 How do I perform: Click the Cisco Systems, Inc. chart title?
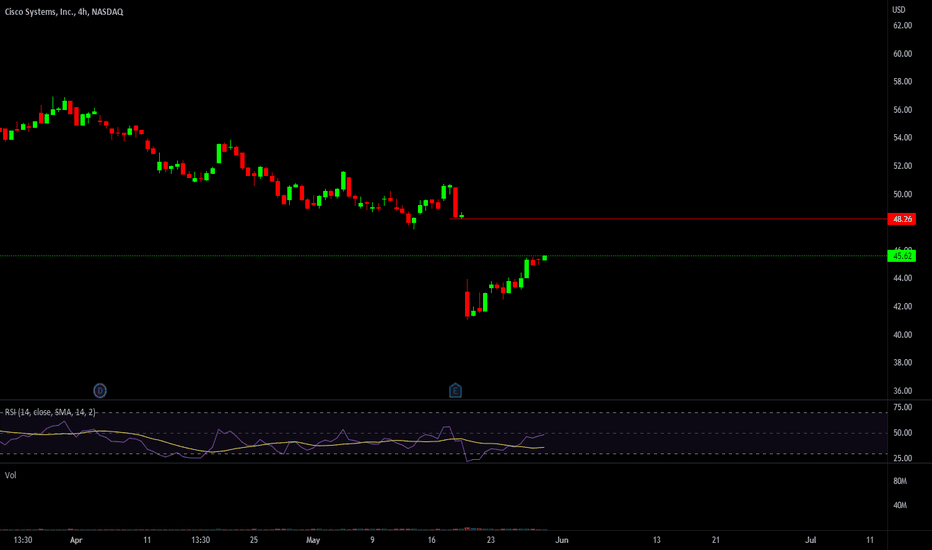coord(64,12)
